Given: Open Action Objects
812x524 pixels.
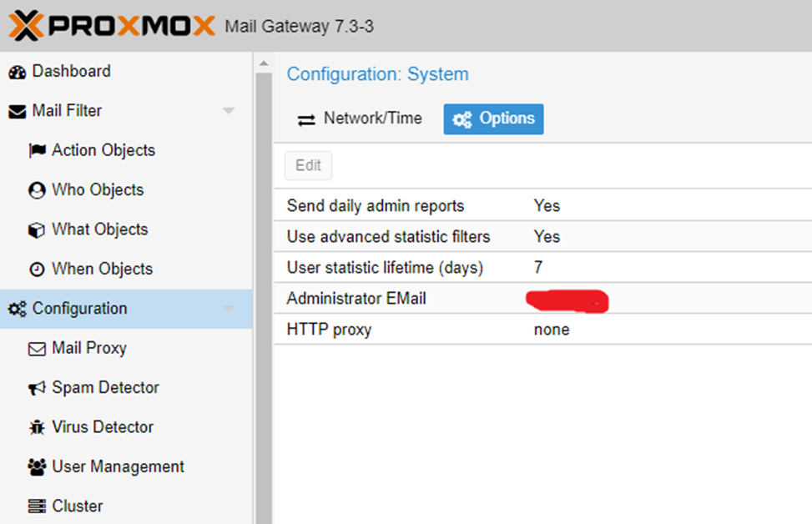Looking at the screenshot, I should pos(126,150).
